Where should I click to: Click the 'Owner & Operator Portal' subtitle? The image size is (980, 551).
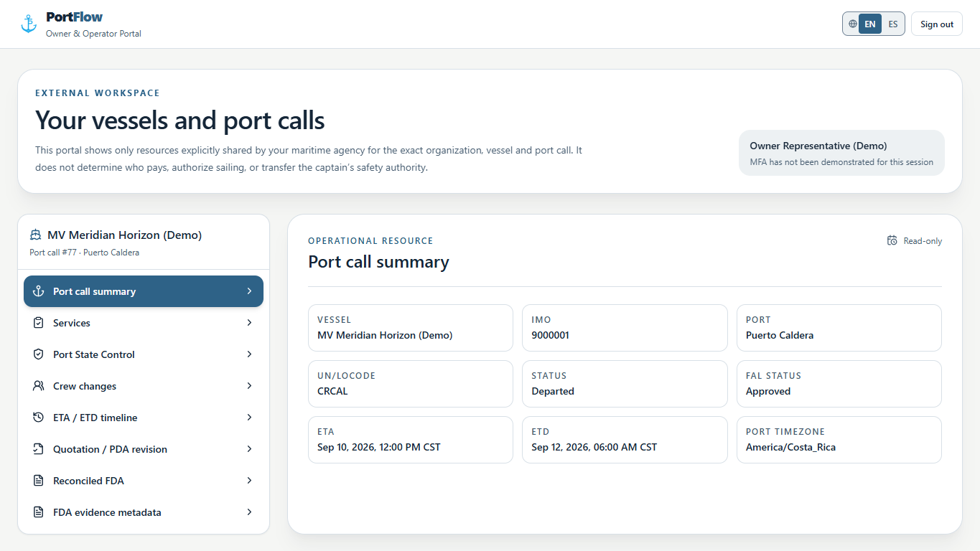[93, 34]
